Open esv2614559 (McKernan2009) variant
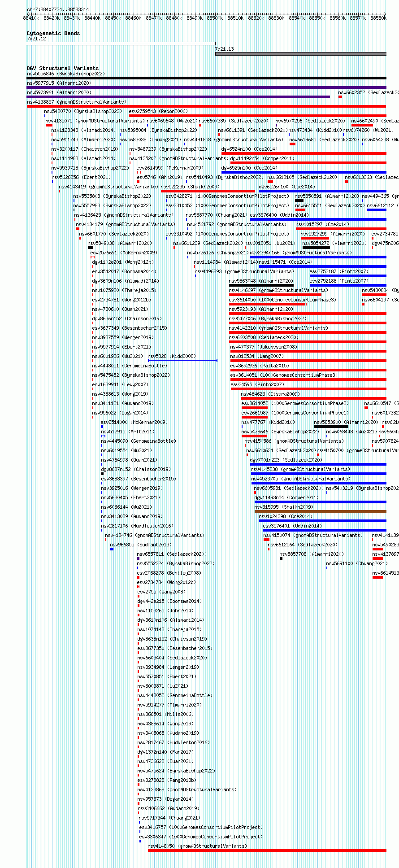 click(x=170, y=168)
